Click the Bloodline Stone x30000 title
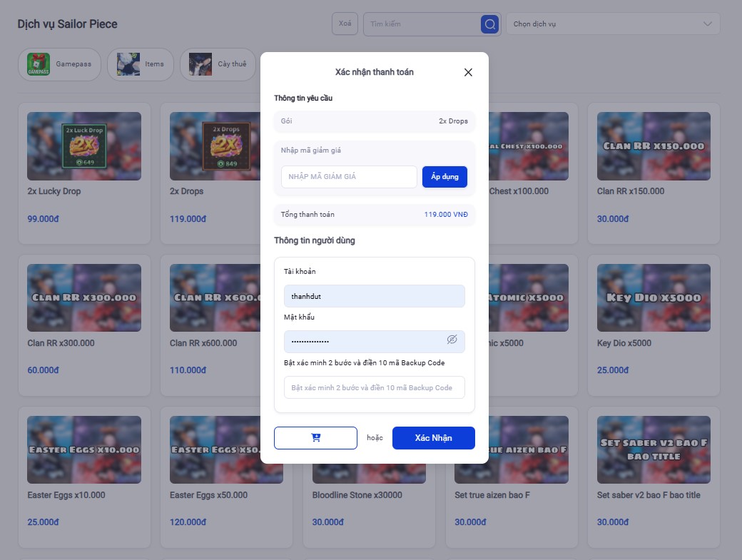The image size is (742, 560). pyautogui.click(x=357, y=495)
